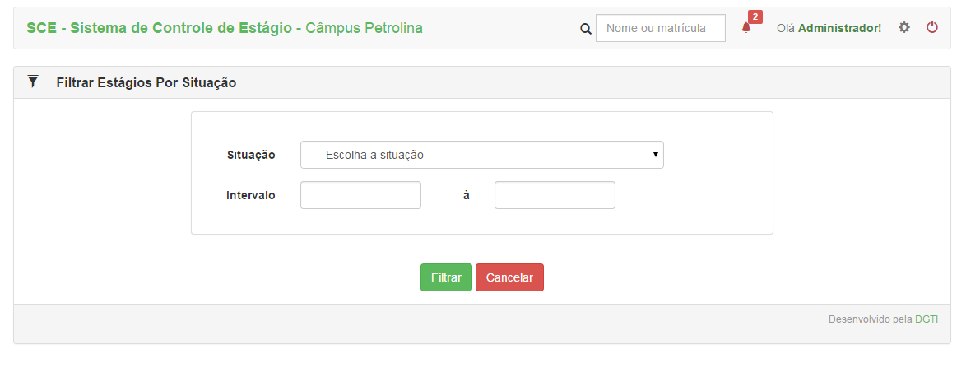980x368 pixels.
Task: Click the green Filtrar button
Action: [446, 277]
